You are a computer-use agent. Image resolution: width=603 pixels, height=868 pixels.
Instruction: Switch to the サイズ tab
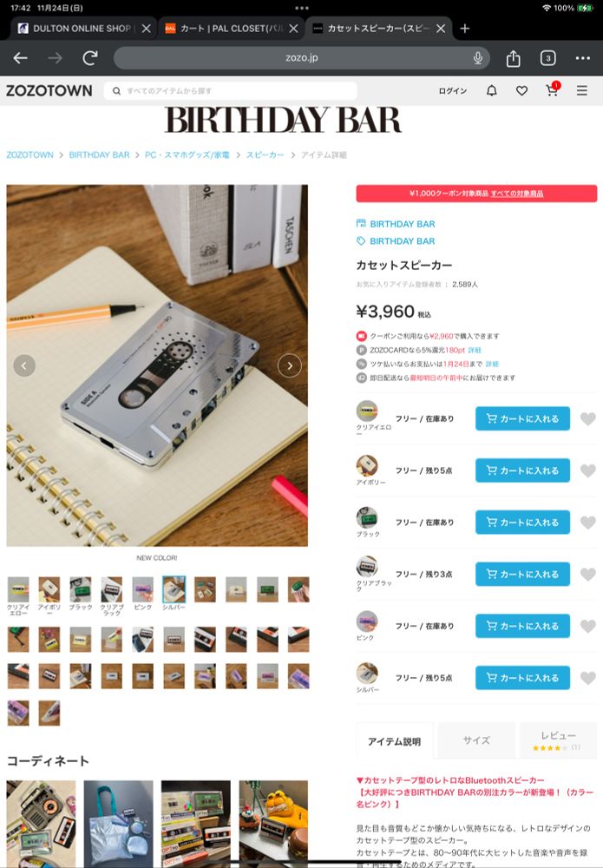point(476,740)
